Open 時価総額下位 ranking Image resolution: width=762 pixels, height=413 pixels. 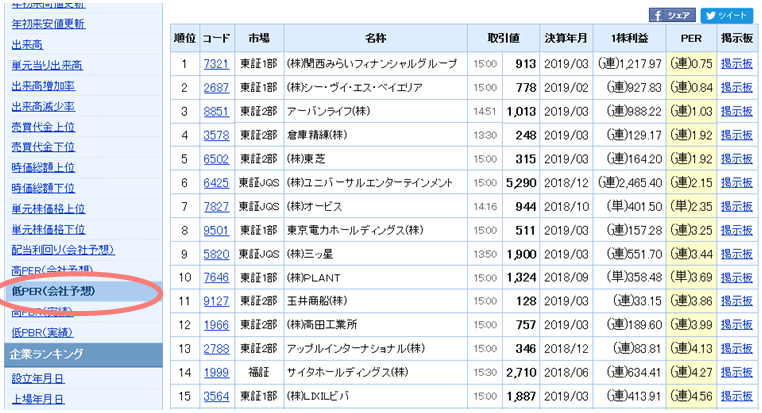coord(43,188)
